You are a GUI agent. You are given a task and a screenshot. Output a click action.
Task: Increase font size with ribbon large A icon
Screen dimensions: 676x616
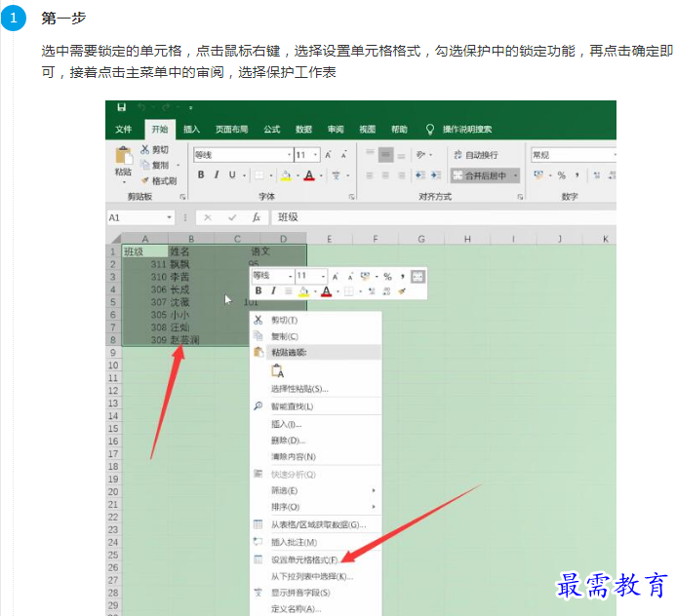(x=328, y=155)
